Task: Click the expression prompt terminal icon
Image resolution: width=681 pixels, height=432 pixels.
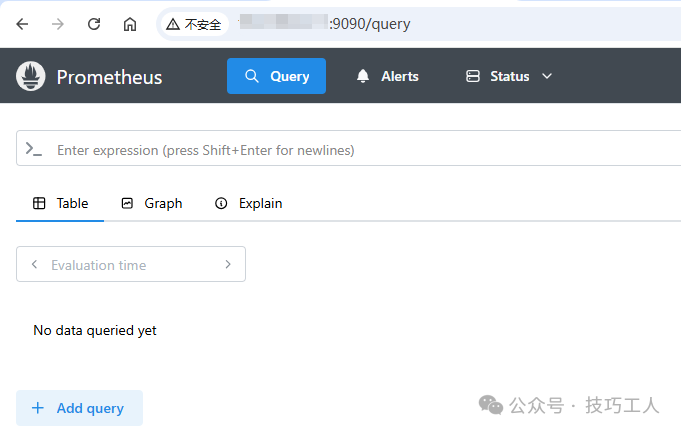Action: tap(34, 149)
